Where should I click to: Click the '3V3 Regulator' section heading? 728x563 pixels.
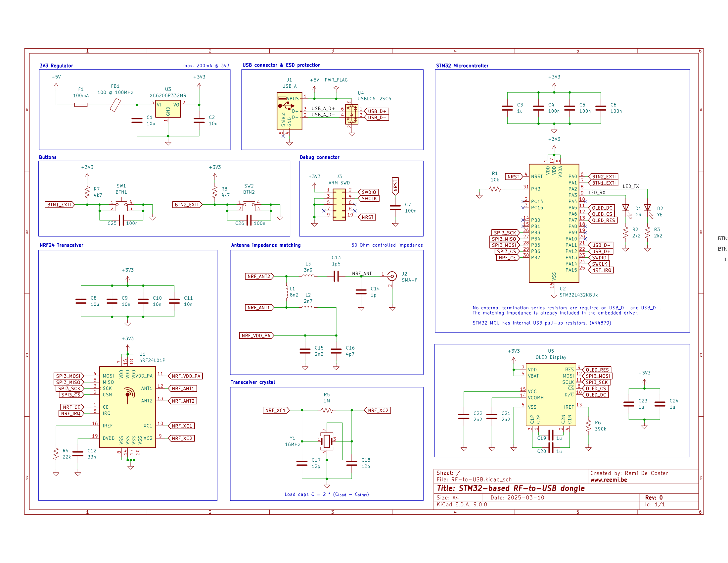56,66
